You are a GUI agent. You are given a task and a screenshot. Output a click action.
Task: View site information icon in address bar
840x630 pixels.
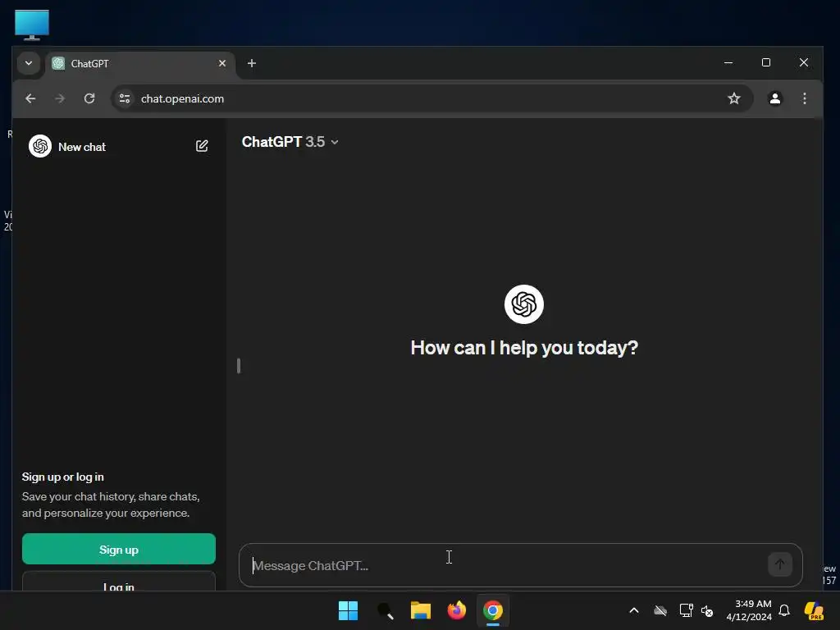[x=125, y=98]
